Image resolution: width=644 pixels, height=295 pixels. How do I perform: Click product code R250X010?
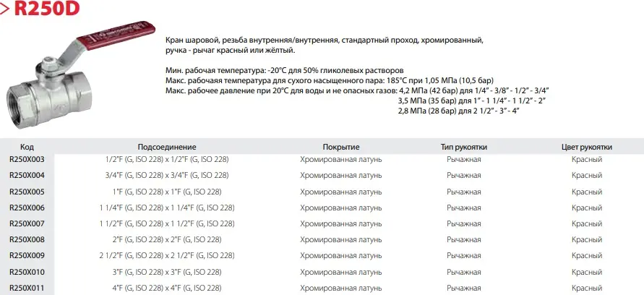pyautogui.click(x=27, y=272)
